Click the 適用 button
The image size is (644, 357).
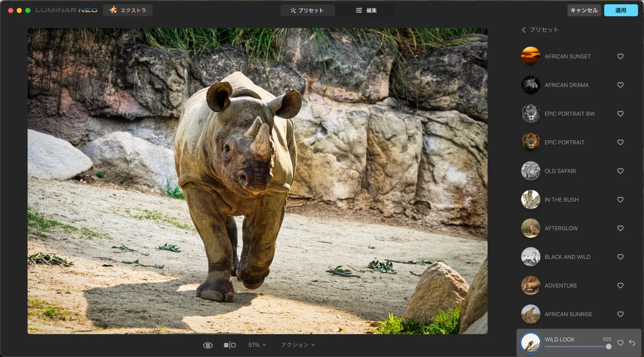(621, 10)
